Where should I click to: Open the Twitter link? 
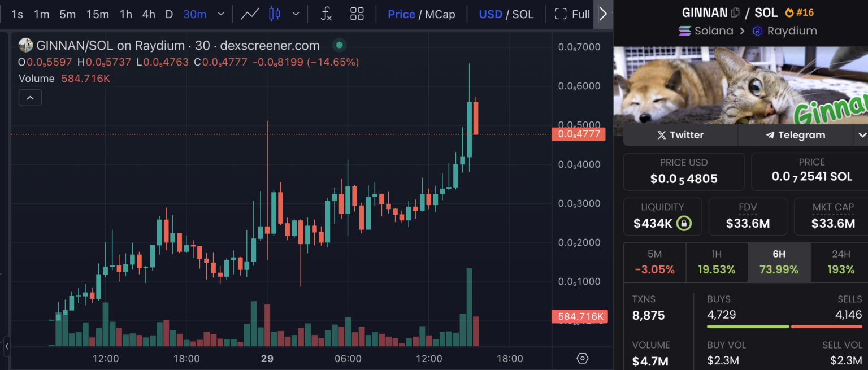click(680, 135)
